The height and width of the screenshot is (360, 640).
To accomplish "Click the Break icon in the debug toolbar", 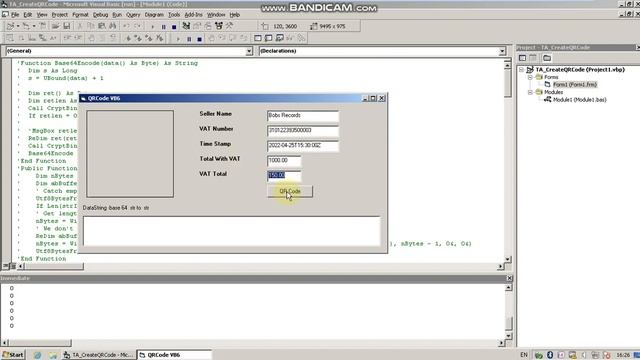I will click(x=189, y=39).
